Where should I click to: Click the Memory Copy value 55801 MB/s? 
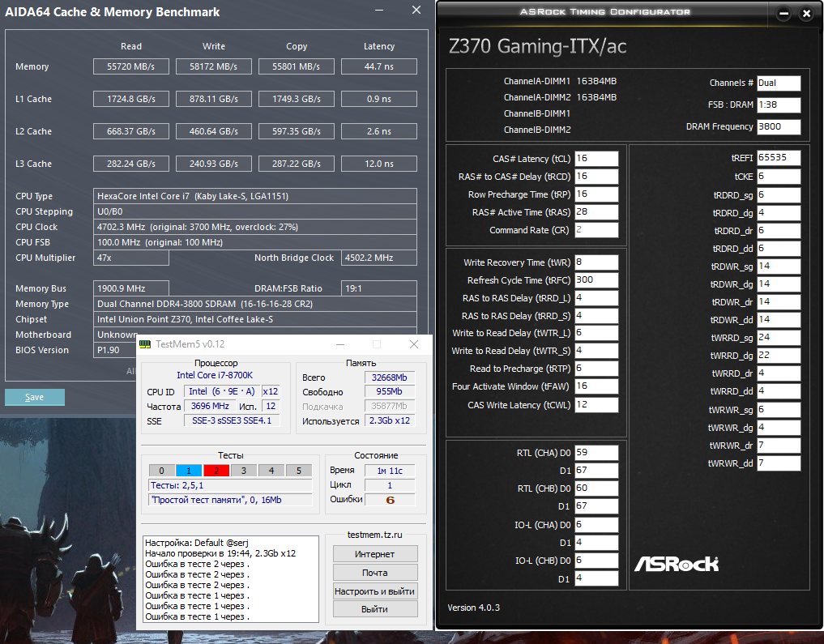coord(297,66)
